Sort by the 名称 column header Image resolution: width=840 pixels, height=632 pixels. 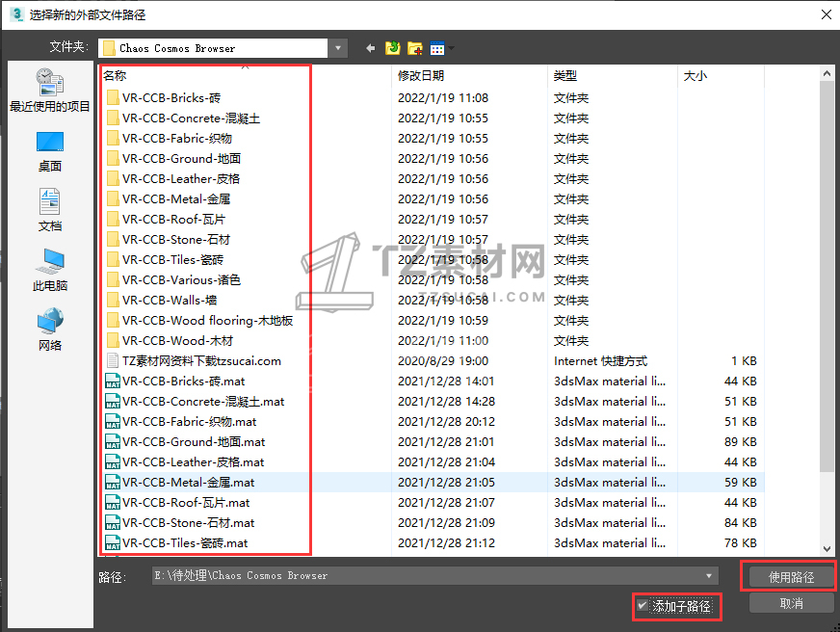tap(116, 75)
